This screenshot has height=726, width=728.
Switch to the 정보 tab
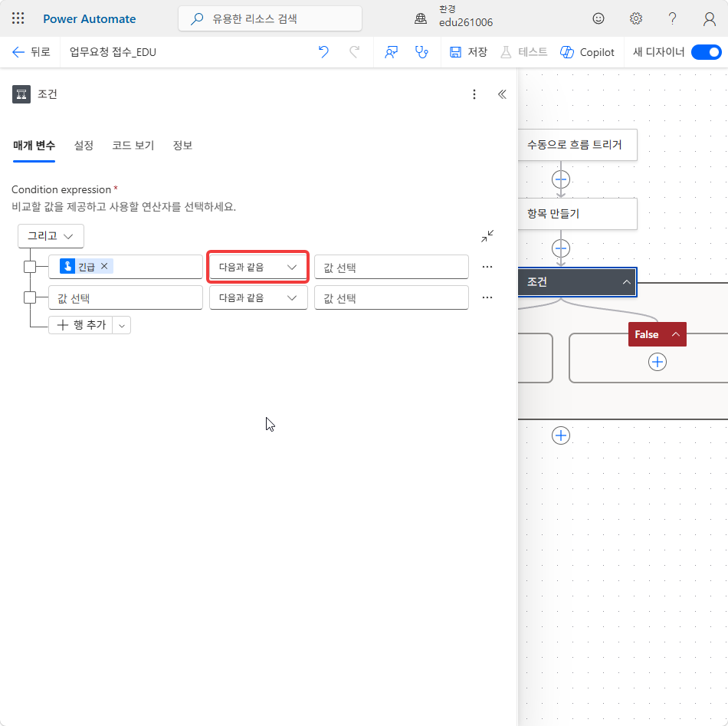(182, 146)
